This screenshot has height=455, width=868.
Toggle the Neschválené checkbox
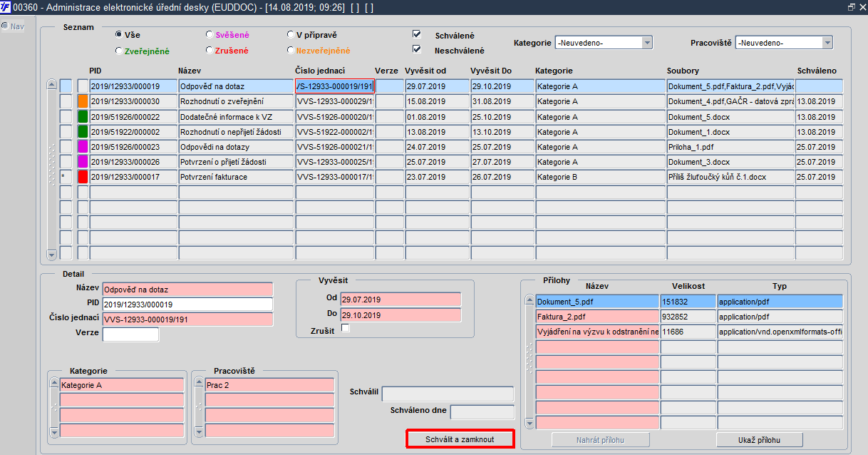417,49
